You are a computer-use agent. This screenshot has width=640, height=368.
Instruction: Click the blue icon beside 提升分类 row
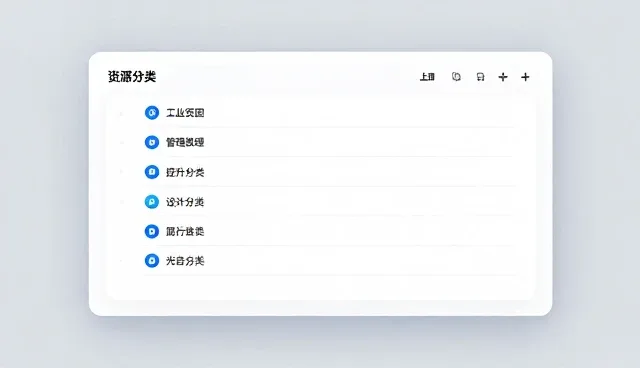pos(152,172)
